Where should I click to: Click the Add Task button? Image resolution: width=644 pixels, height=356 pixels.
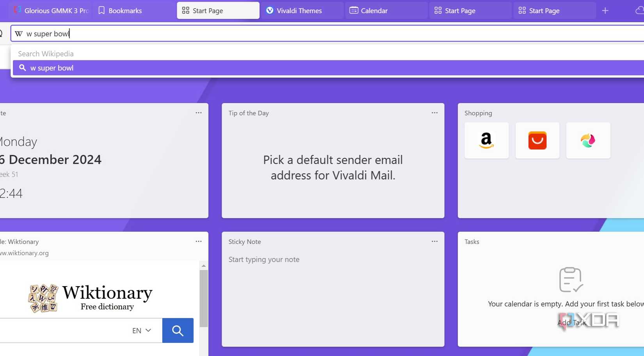click(x=571, y=322)
